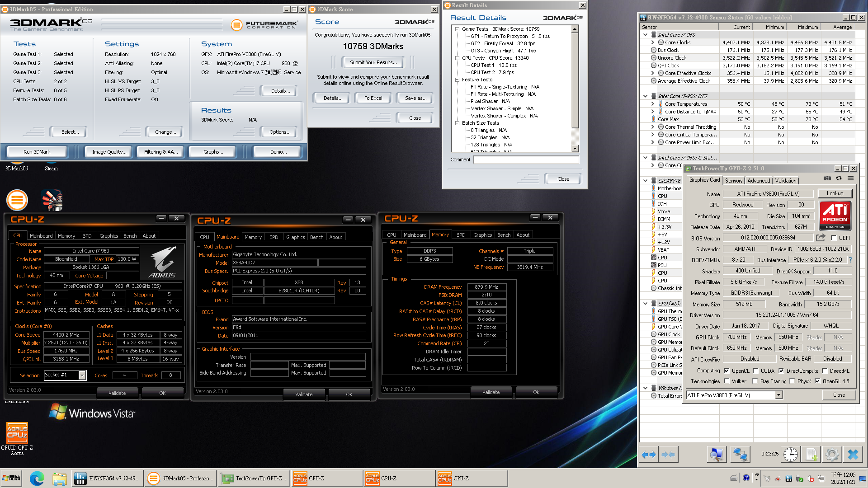Toggle the DirectCompute checkbox

point(781,371)
